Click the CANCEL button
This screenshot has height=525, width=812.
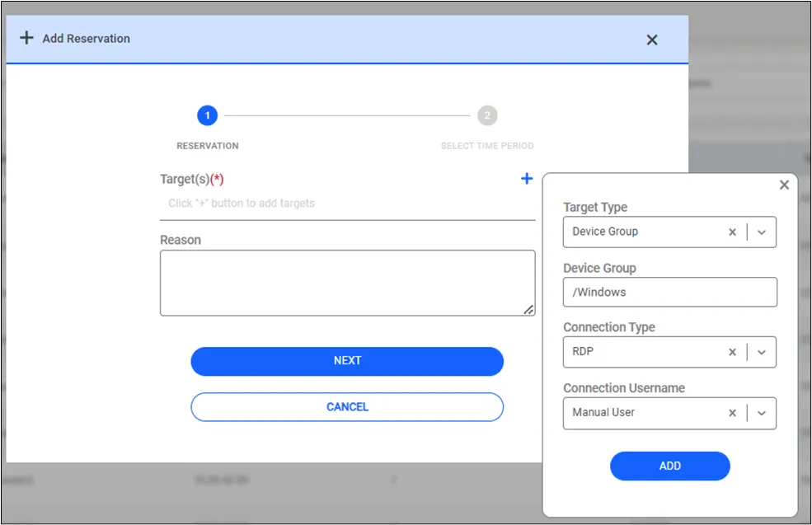pos(347,407)
